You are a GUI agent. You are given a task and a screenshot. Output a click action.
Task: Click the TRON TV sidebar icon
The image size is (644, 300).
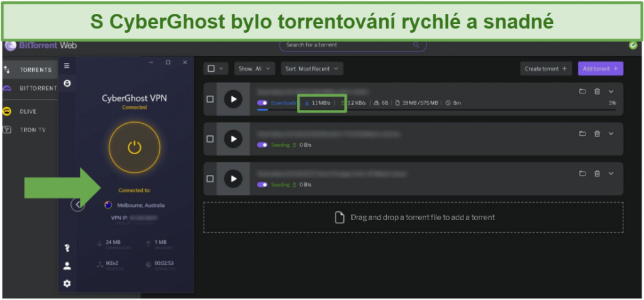(x=7, y=130)
